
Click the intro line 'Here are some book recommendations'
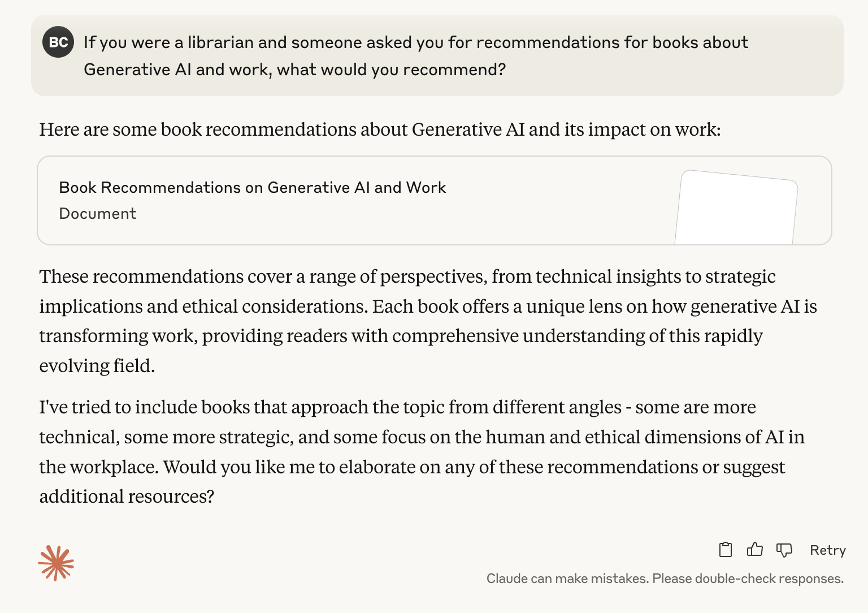click(x=380, y=129)
